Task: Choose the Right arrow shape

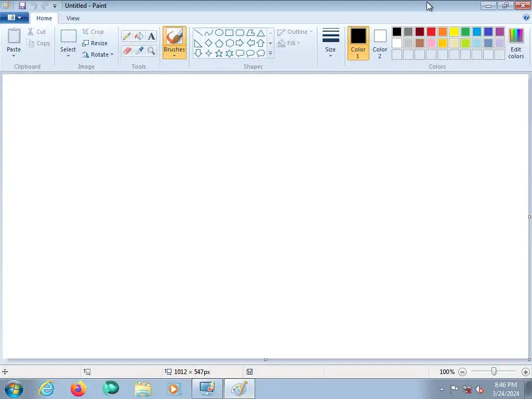Action: pos(240,43)
